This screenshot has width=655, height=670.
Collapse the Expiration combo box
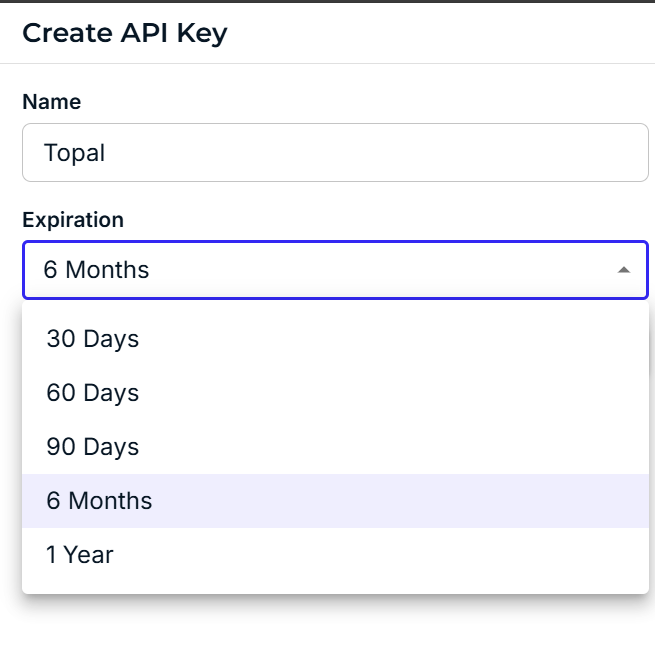623,270
